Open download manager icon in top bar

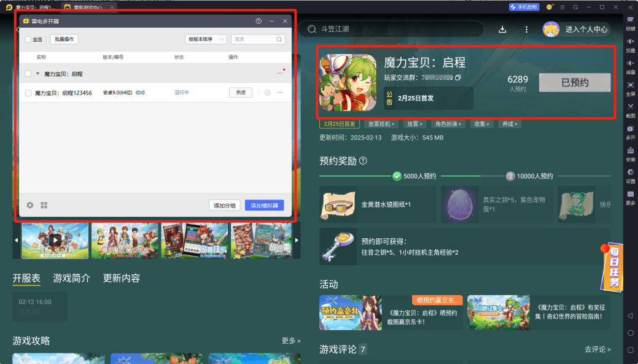[x=502, y=29]
